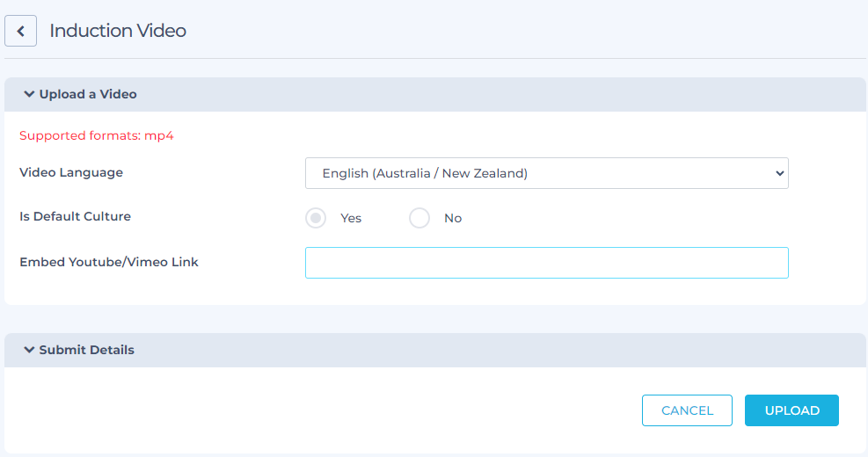This screenshot has height=457, width=868.
Task: Collapse the Submit Details chevron
Action: [29, 350]
